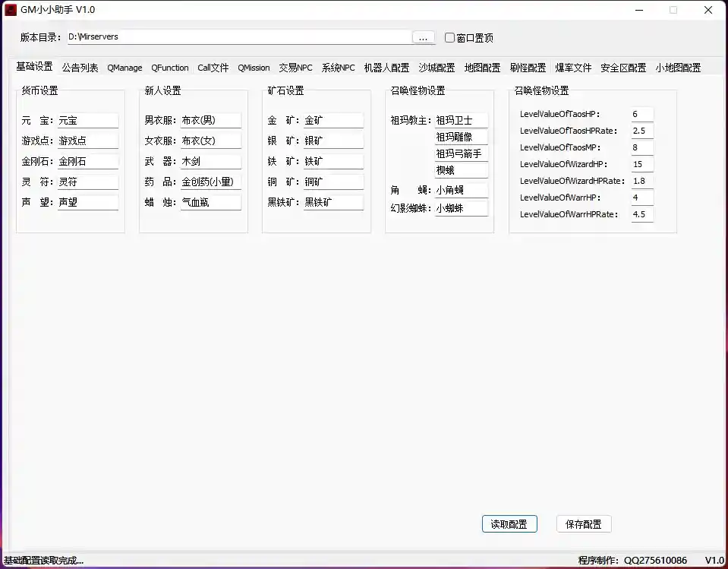Edit the 元宝 currency field
Viewport: 728px width, 569px height.
(88, 120)
